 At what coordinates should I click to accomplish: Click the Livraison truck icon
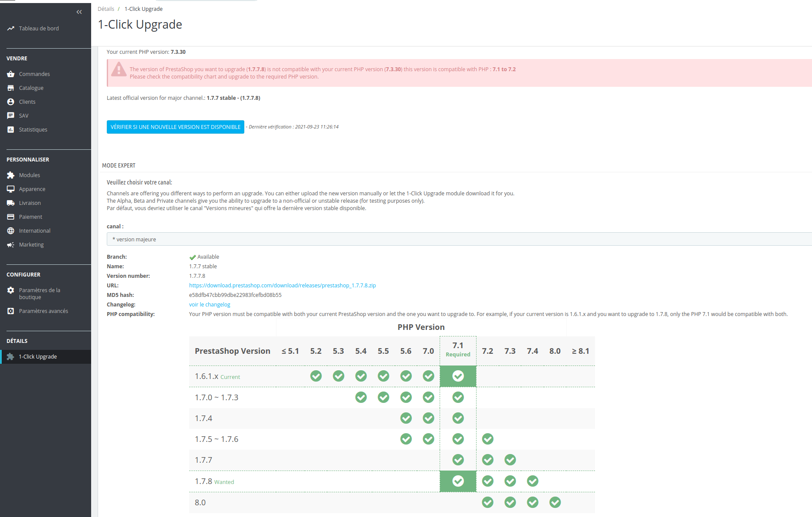click(11, 203)
